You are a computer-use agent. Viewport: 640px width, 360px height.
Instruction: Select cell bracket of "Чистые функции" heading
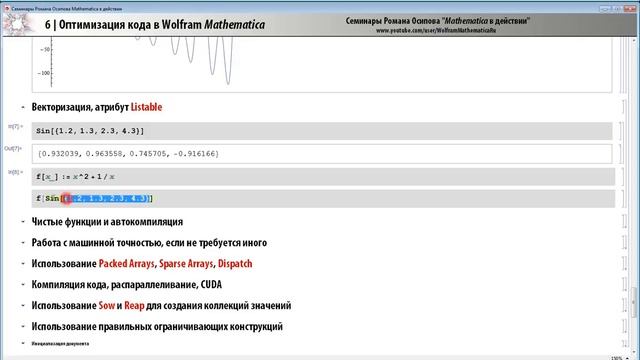624,222
